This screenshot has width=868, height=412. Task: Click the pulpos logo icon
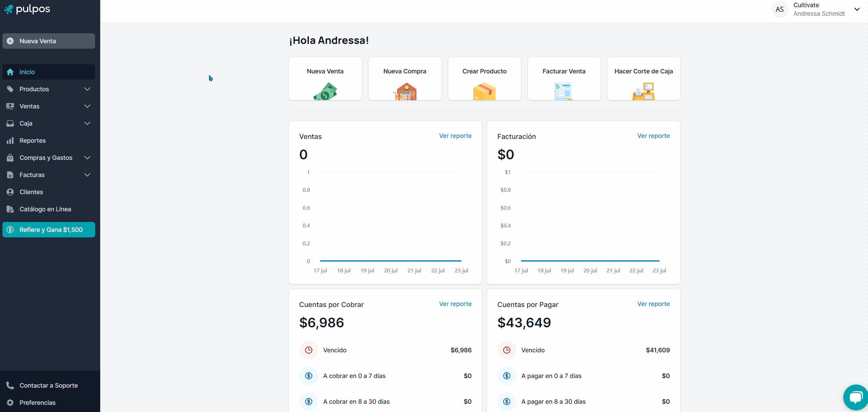9,9
